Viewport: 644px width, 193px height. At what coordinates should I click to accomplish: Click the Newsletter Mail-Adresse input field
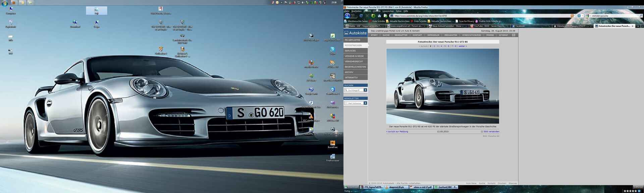tap(354, 103)
